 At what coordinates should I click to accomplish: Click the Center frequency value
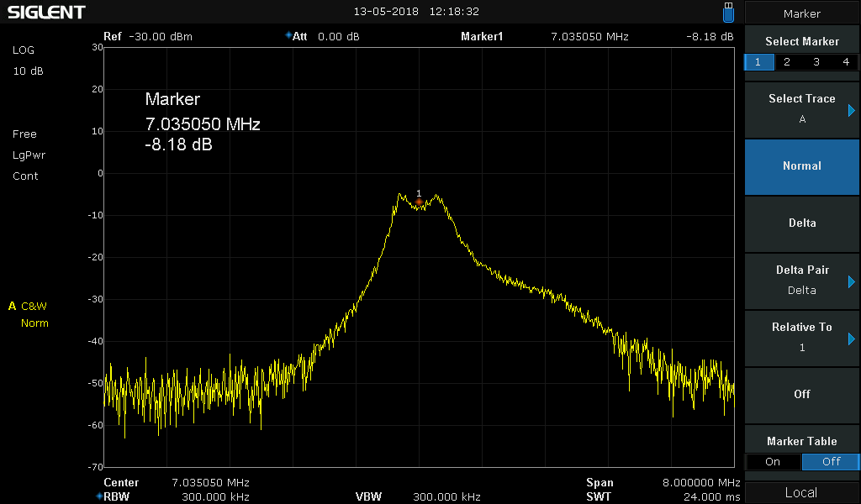coord(210,483)
